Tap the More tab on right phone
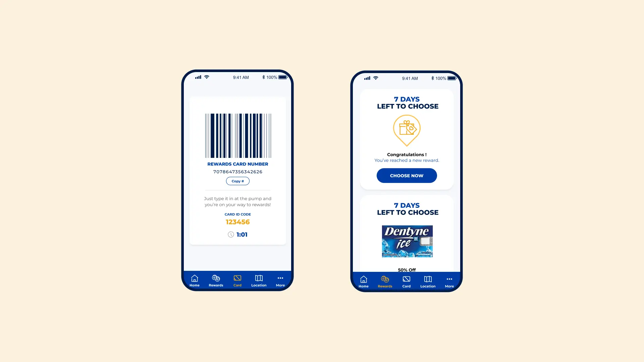 click(449, 281)
